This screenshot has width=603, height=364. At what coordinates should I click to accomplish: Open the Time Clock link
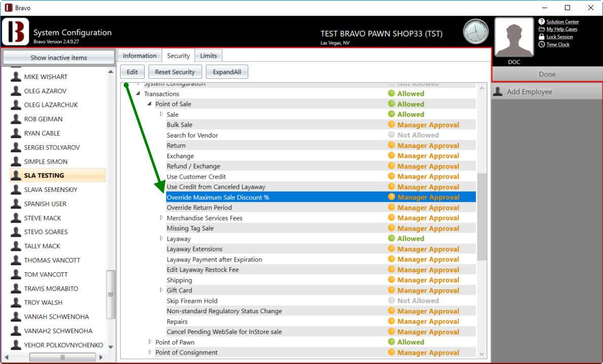click(x=558, y=45)
